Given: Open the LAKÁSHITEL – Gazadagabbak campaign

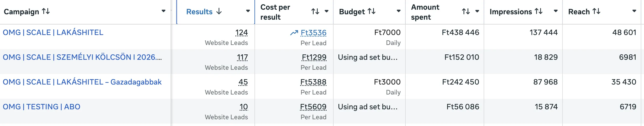Looking at the screenshot, I should [x=82, y=82].
